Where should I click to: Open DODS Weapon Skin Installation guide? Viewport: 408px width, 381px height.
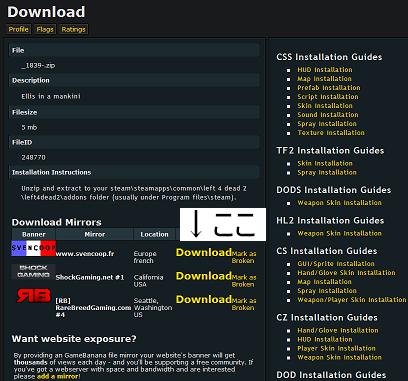[339, 203]
